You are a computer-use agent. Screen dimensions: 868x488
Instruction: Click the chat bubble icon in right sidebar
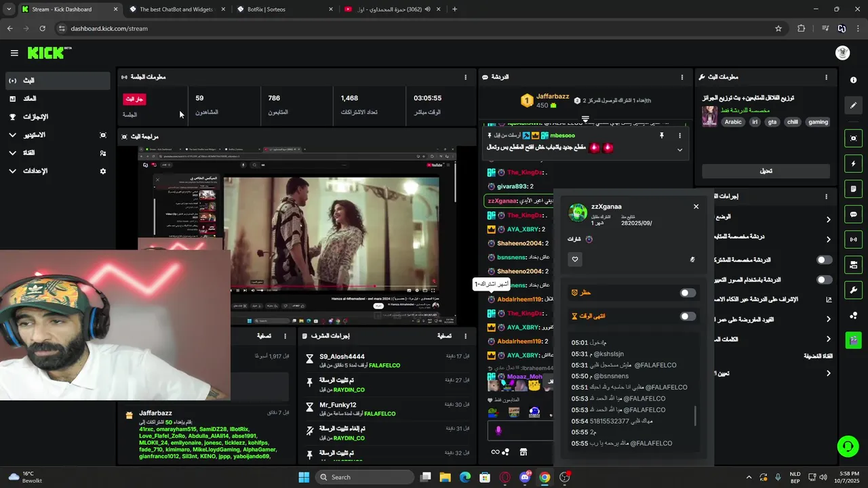click(x=853, y=214)
